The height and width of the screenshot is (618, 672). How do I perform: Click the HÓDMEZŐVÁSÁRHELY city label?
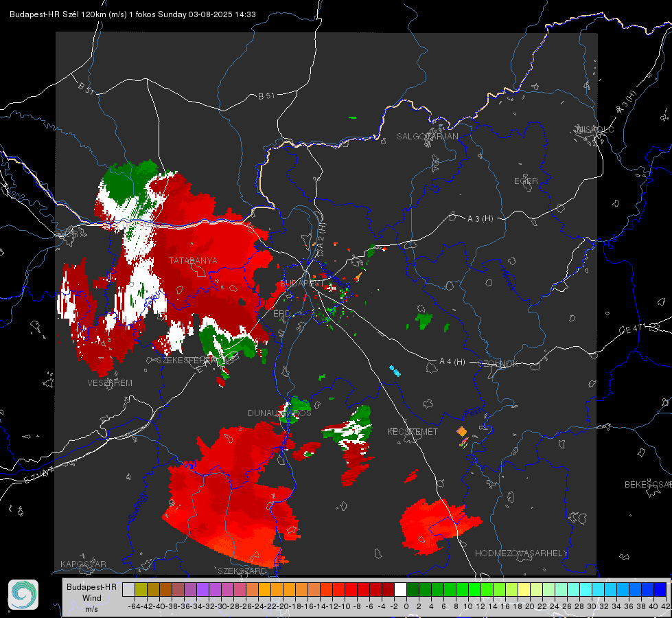pyautogui.click(x=521, y=553)
